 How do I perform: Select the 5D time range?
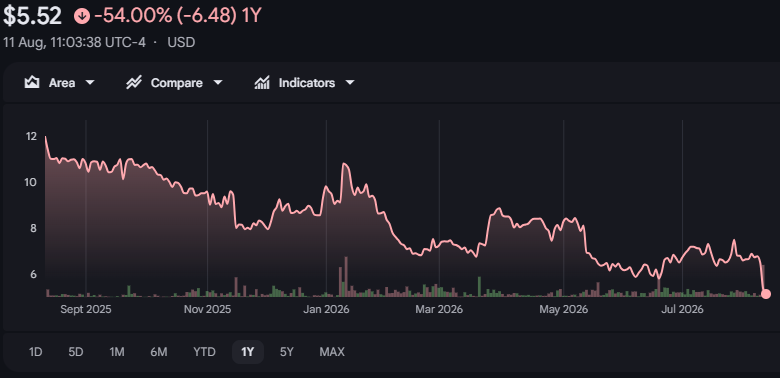[x=76, y=352]
